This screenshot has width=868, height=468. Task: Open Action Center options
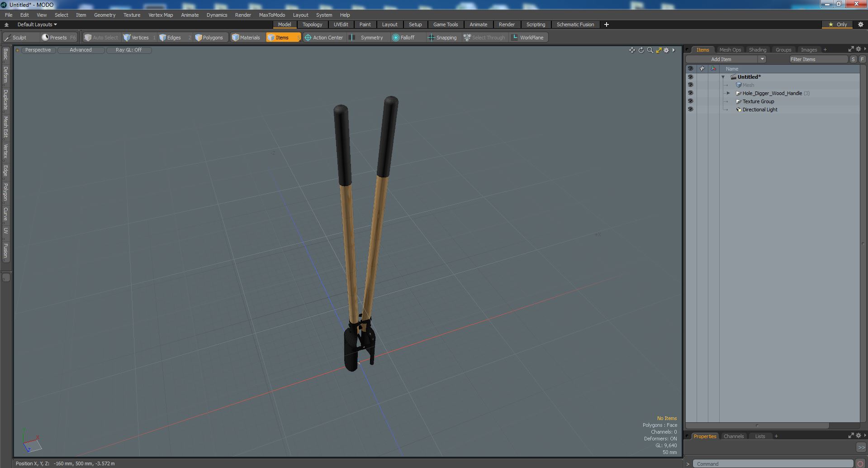point(324,38)
